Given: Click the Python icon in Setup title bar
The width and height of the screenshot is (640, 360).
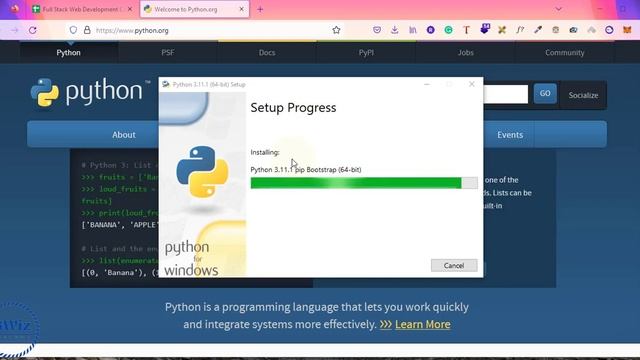Looking at the screenshot, I should (165, 84).
